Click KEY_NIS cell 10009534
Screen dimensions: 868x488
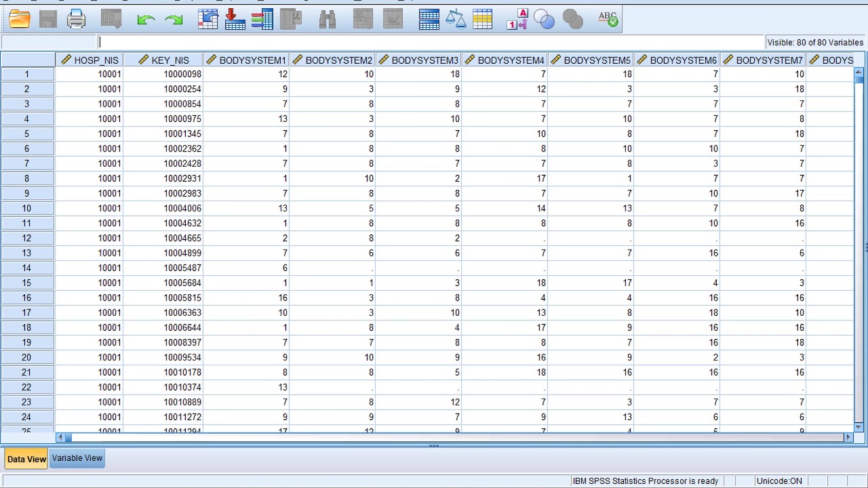163,357
